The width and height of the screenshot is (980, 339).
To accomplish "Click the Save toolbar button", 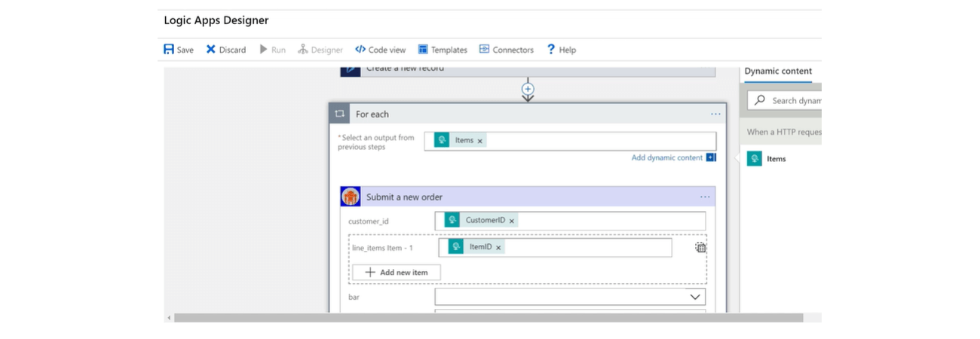I will pyautogui.click(x=179, y=50).
